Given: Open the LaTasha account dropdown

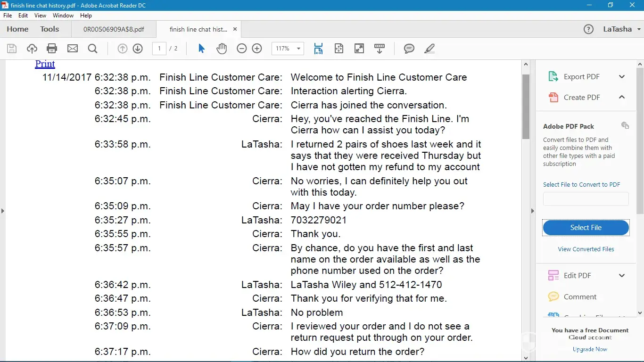Looking at the screenshot, I should click(x=622, y=29).
